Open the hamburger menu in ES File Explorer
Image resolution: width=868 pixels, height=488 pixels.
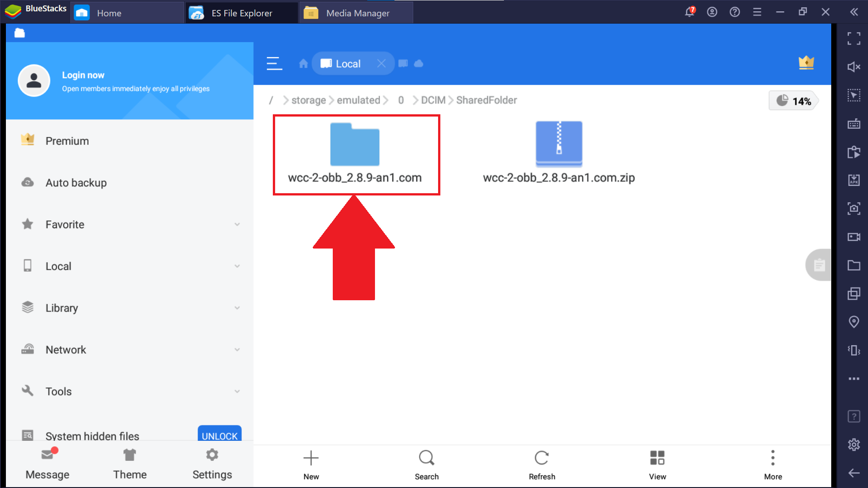point(274,63)
